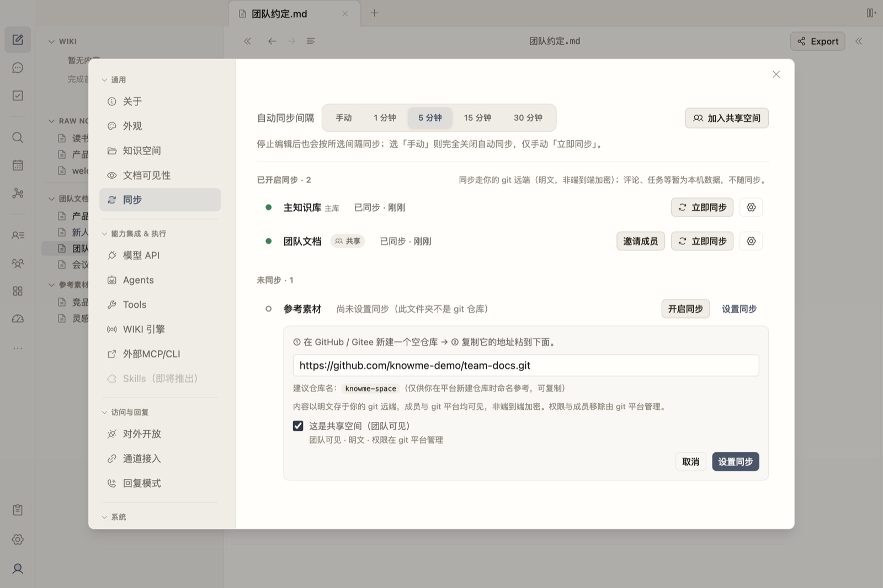Toggle the outline icon in editor toolbar
The image size is (883, 588).
click(311, 41)
